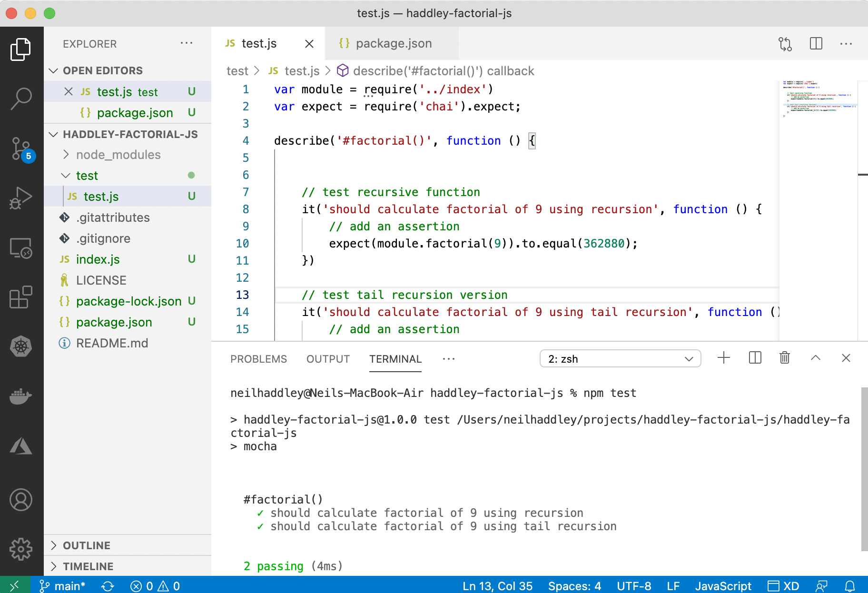Viewport: 868px width, 593px height.
Task: Expand the node_modules folder
Action: tap(118, 155)
